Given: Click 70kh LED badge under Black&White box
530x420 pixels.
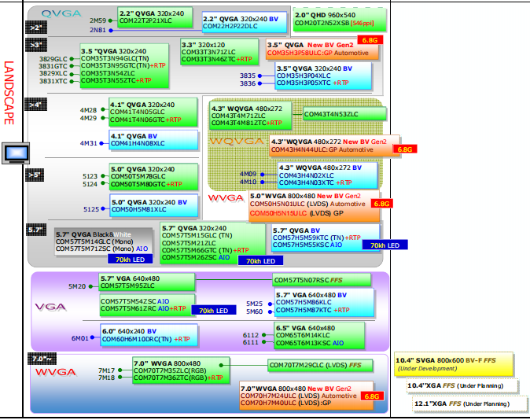Looking at the screenshot, I should [x=130, y=260].
